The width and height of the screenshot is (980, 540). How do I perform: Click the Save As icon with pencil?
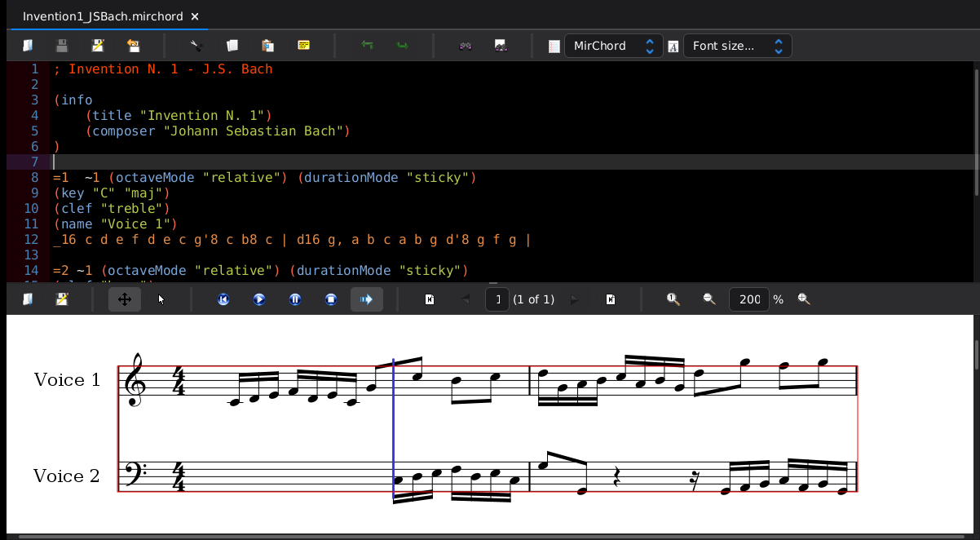pyautogui.click(x=98, y=46)
